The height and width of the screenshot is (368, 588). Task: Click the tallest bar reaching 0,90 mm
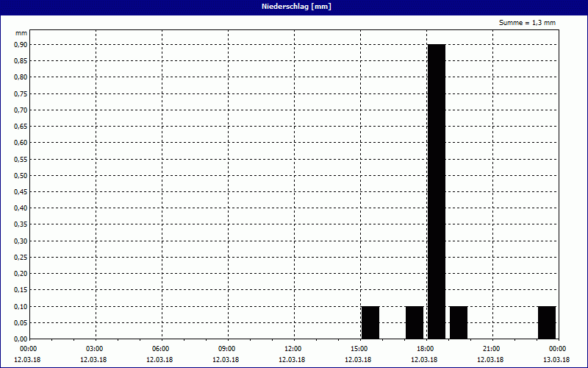click(x=437, y=191)
